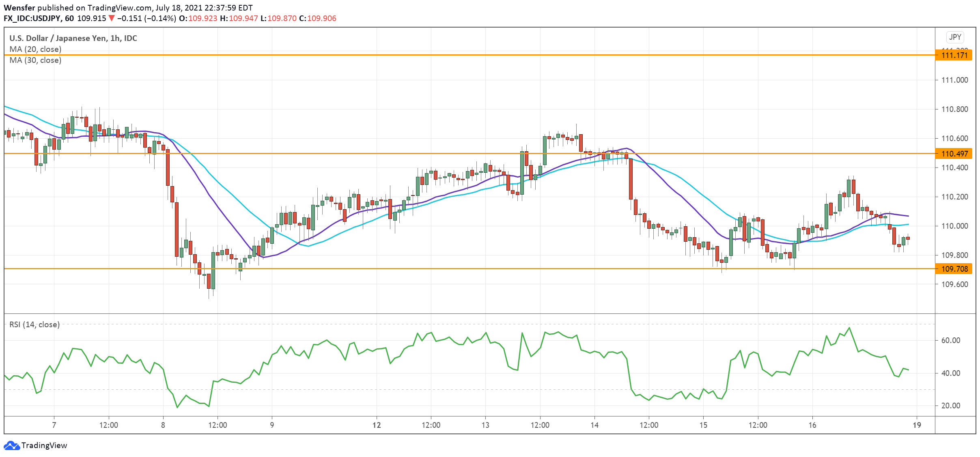
Task: Click the bold 12 date label on time axis
Action: click(377, 425)
